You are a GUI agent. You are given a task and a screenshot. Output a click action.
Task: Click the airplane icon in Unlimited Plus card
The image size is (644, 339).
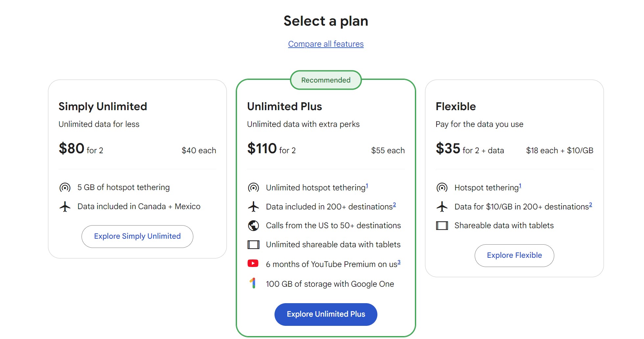(x=253, y=207)
